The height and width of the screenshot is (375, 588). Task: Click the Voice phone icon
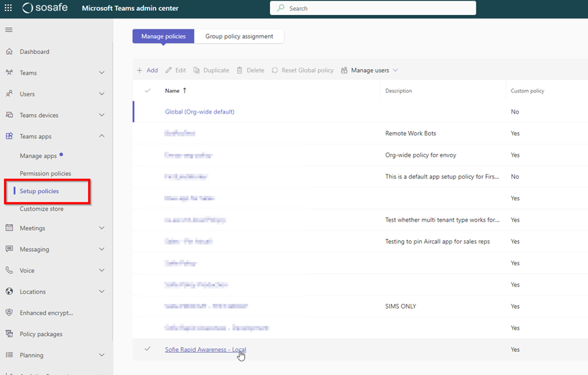(x=9, y=270)
